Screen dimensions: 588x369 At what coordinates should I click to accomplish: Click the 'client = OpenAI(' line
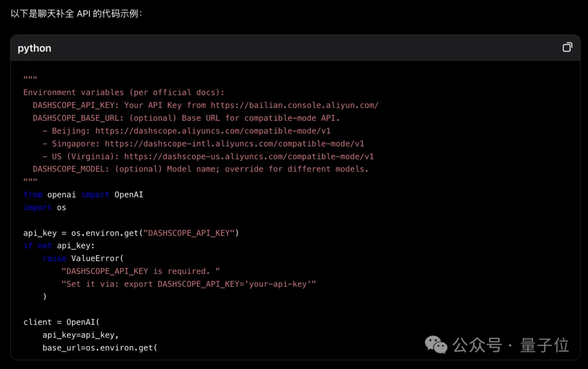coord(62,322)
